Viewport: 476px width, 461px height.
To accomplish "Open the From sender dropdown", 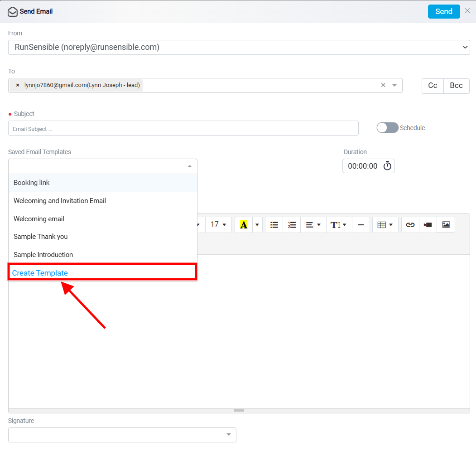I will (239, 48).
